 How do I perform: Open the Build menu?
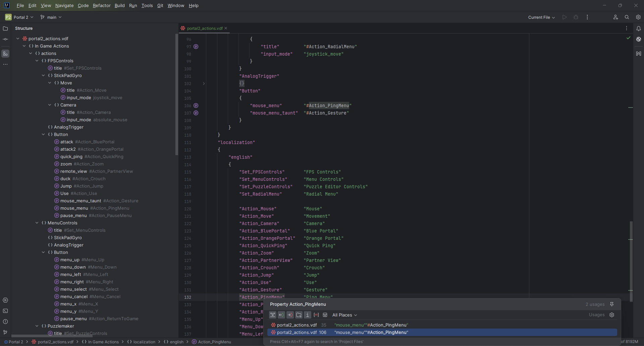pyautogui.click(x=120, y=5)
